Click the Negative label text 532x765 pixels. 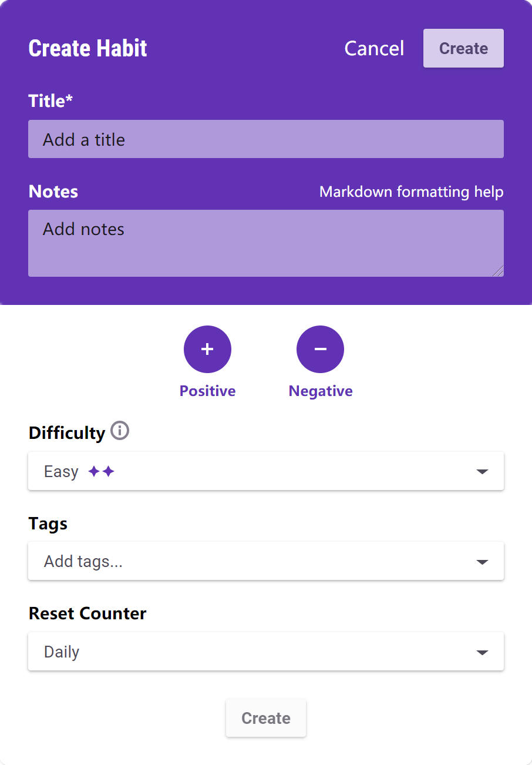321,391
